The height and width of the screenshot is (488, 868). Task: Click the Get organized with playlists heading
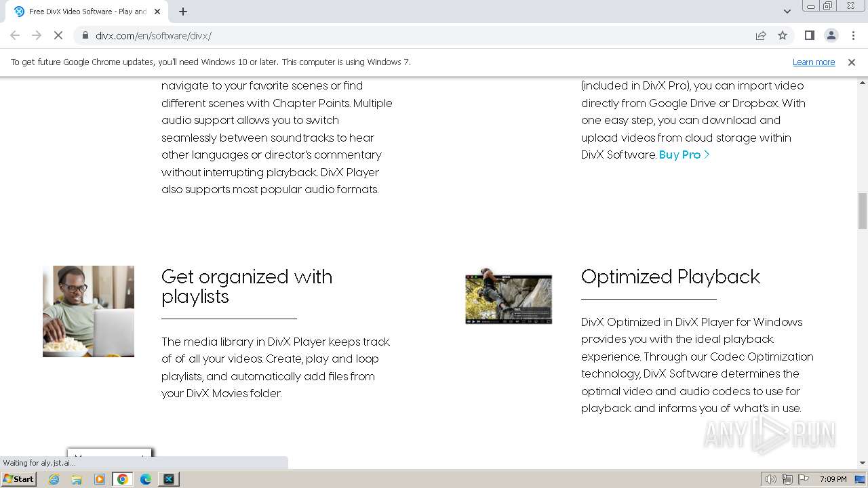[247, 286]
